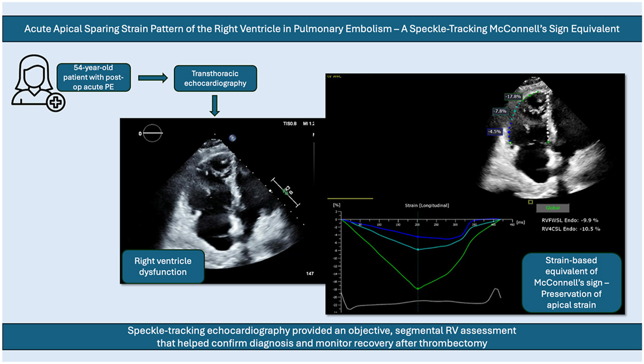Screen dimensions: 644x364
Task: Select the 54-year-old patient box
Action: 94,77
